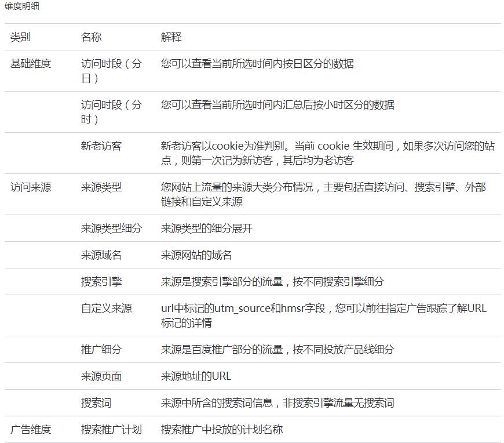
Task: Select the 新老访客 name cell
Action: (101, 146)
